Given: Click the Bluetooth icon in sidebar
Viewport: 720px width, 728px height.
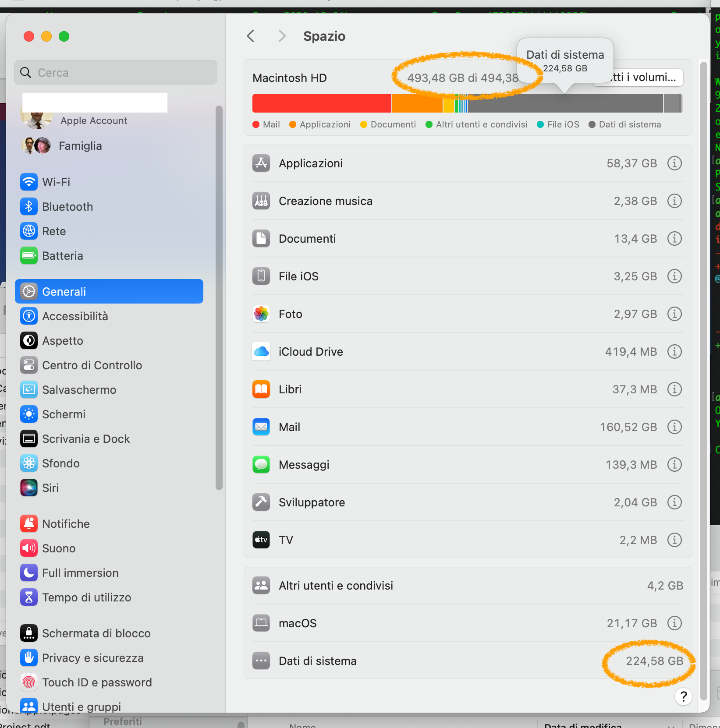Looking at the screenshot, I should pyautogui.click(x=29, y=206).
